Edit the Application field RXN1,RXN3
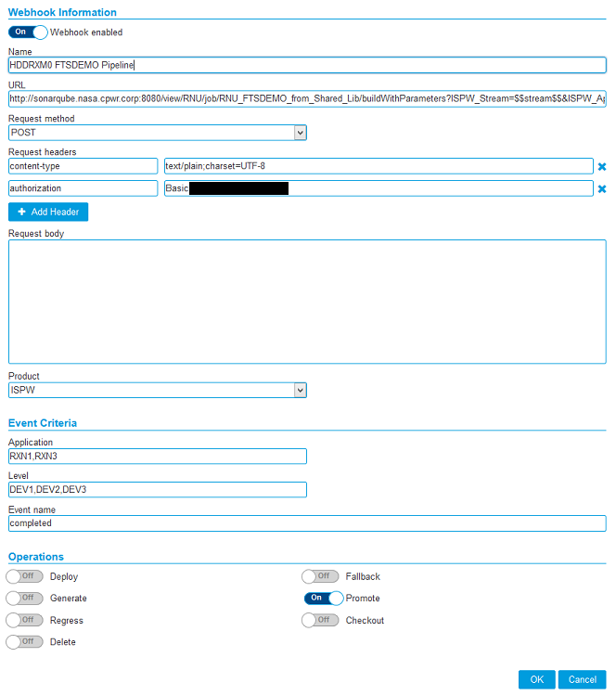 158,456
